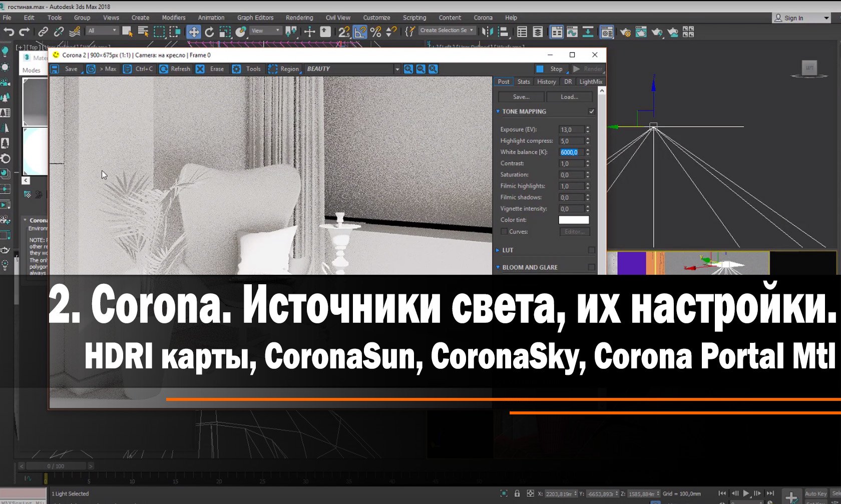The image size is (841, 504).
Task: Enable the Curves checkbox
Action: [504, 231]
